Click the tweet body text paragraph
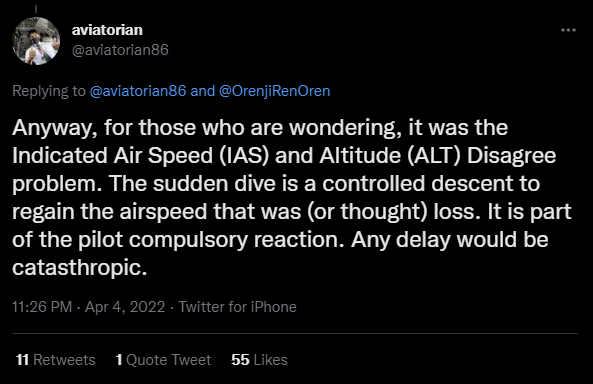The width and height of the screenshot is (593, 384). click(x=292, y=197)
